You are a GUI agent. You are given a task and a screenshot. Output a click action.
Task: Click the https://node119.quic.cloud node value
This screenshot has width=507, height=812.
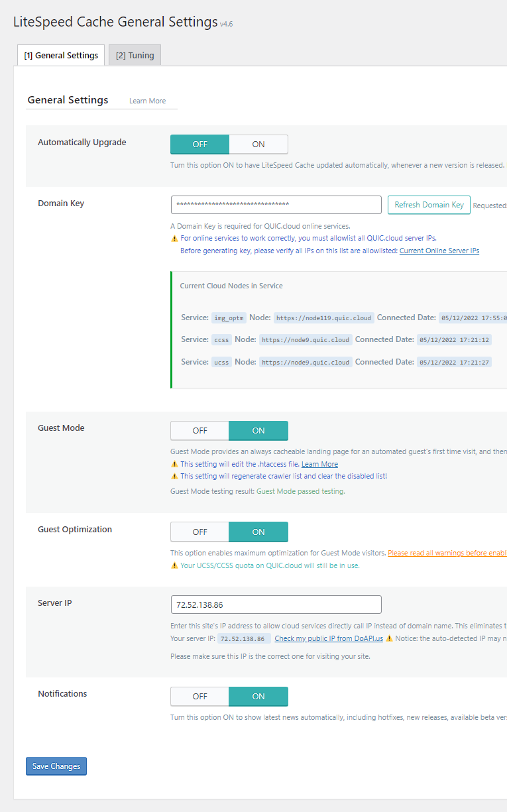(323, 318)
